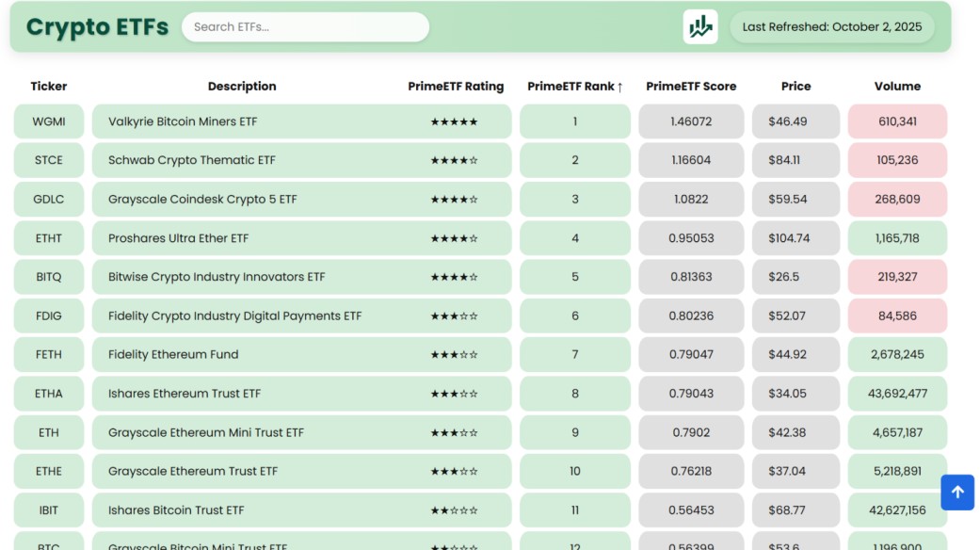Open Proshares Ultra Ether ETF description
This screenshot has height=550, width=980.
[179, 238]
